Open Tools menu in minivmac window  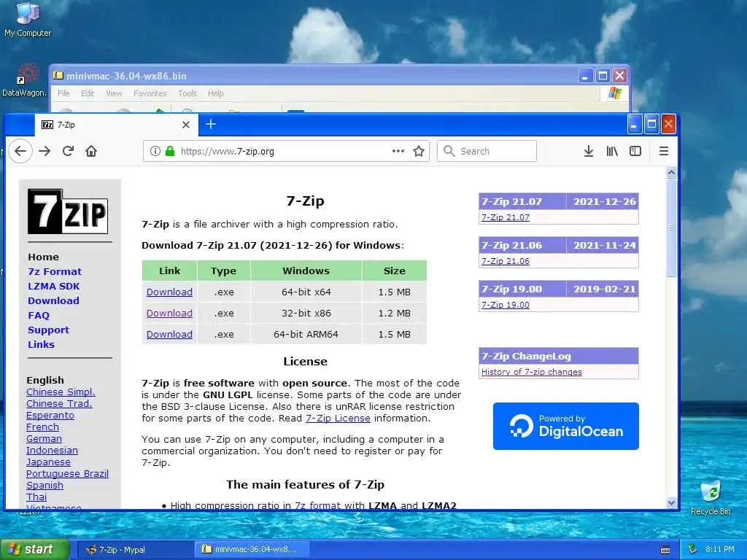[187, 93]
